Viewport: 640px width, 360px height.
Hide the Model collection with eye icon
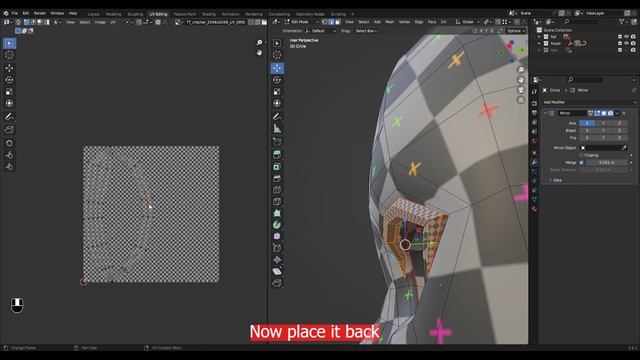[x=627, y=43]
